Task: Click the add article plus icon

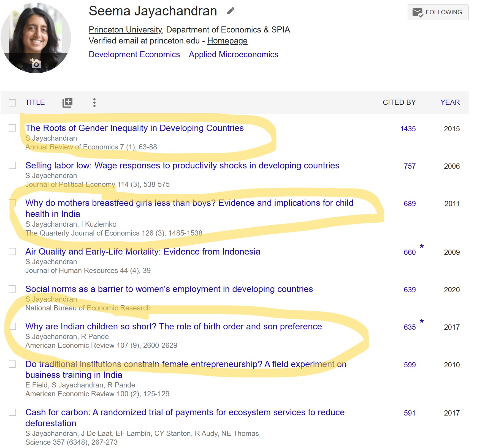Action: click(x=67, y=103)
